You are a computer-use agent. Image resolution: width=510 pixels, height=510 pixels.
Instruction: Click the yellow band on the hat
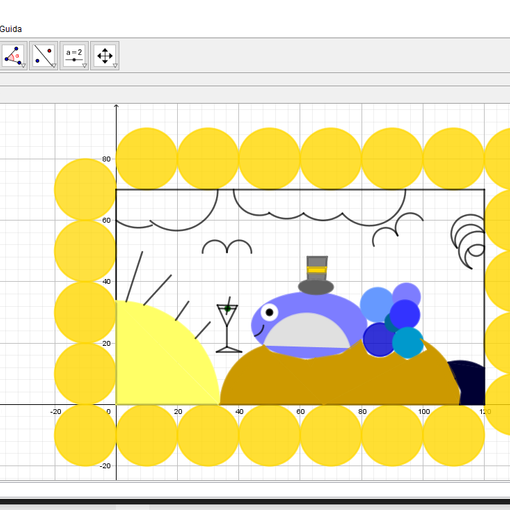click(317, 270)
